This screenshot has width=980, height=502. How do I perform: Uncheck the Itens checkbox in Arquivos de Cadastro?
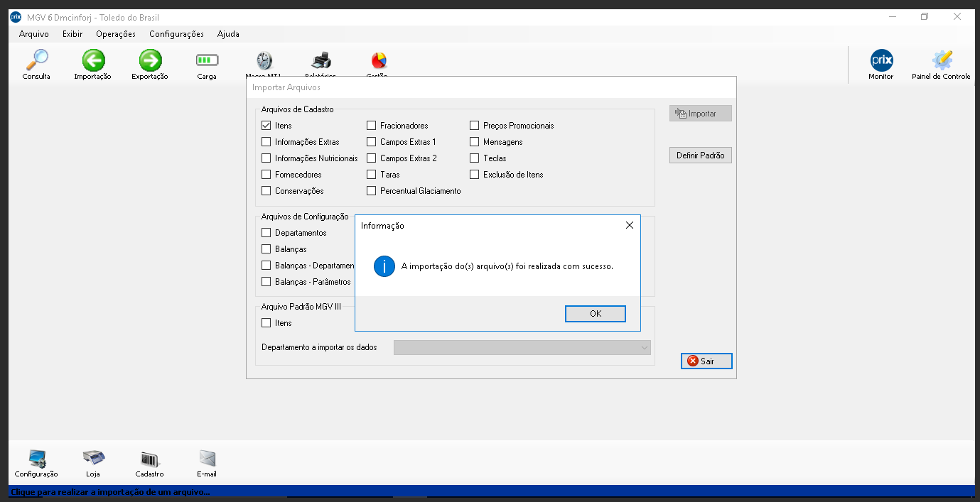tap(266, 126)
